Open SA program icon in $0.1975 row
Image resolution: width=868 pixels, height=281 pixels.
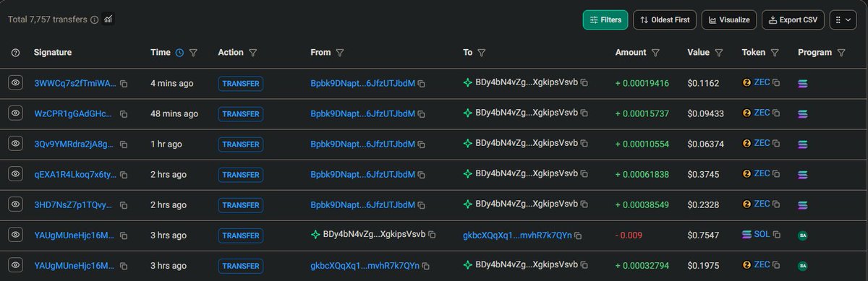pyautogui.click(x=802, y=266)
